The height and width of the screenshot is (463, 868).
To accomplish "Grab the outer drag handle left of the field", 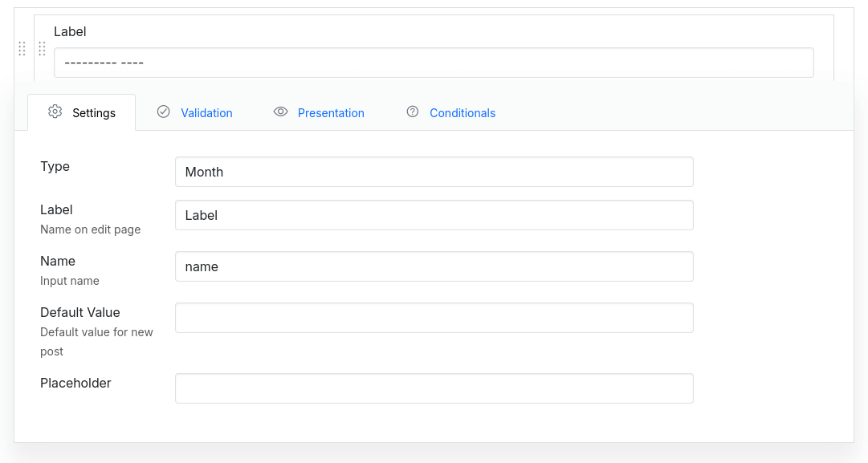I will (22, 49).
